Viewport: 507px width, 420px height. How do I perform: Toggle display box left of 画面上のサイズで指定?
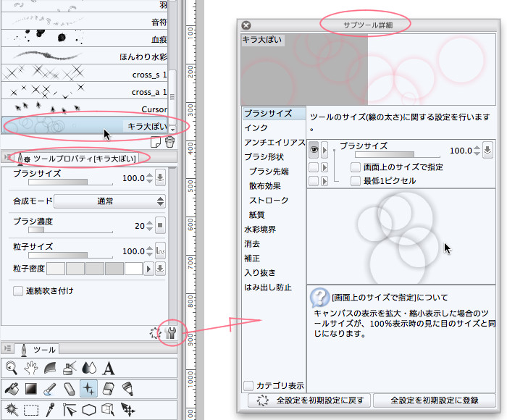click(314, 167)
